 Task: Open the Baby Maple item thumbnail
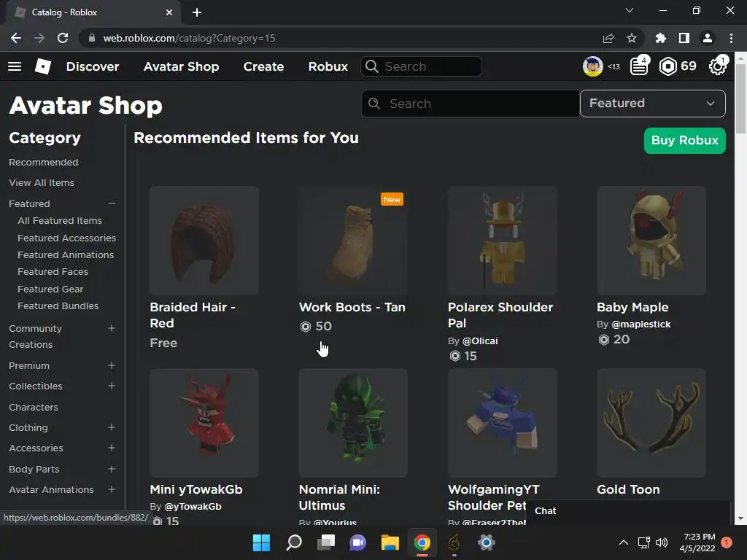(651, 241)
